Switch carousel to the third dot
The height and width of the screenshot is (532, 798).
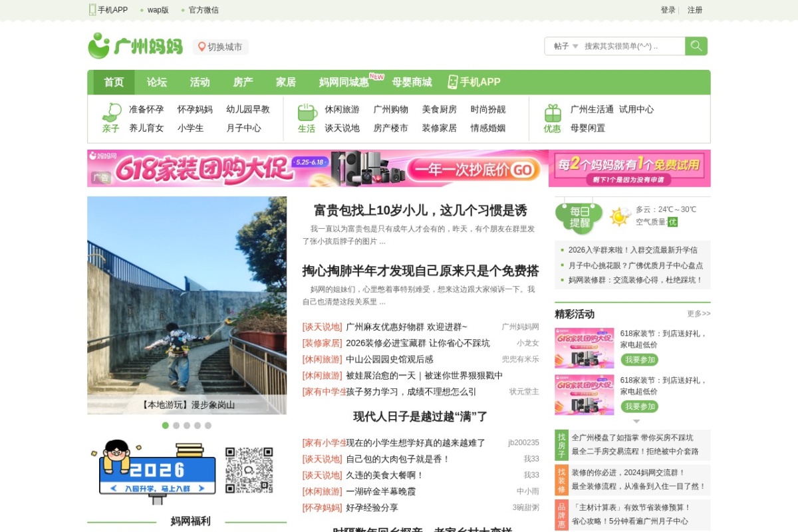click(x=187, y=426)
